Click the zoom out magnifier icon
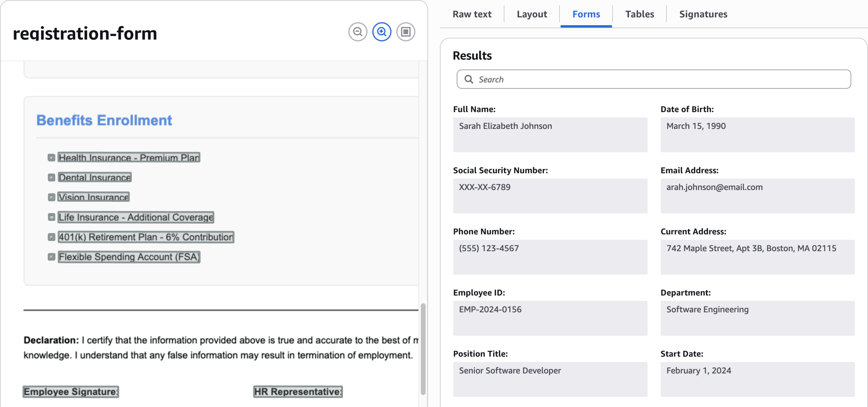 click(x=358, y=32)
